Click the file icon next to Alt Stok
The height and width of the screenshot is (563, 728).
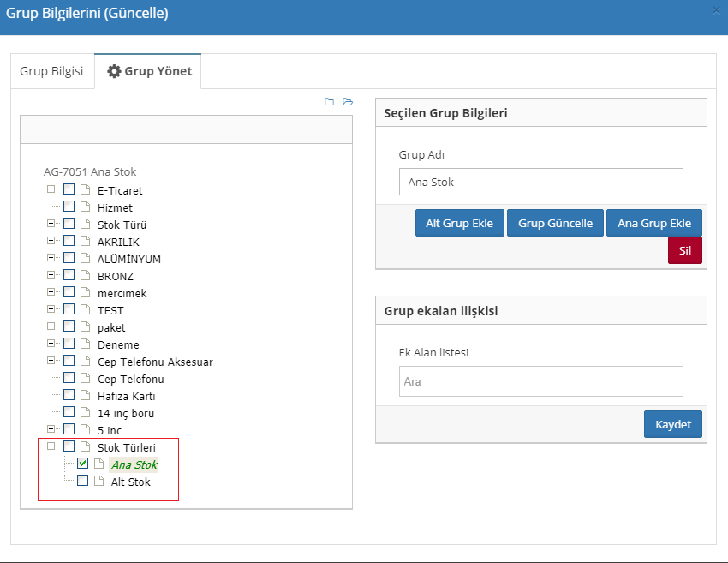click(x=98, y=482)
